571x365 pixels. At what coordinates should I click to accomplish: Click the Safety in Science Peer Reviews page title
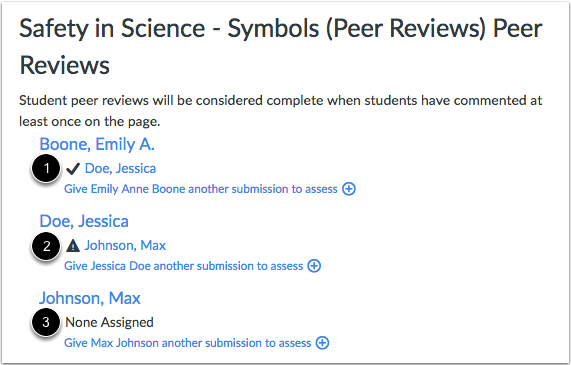pyautogui.click(x=280, y=47)
